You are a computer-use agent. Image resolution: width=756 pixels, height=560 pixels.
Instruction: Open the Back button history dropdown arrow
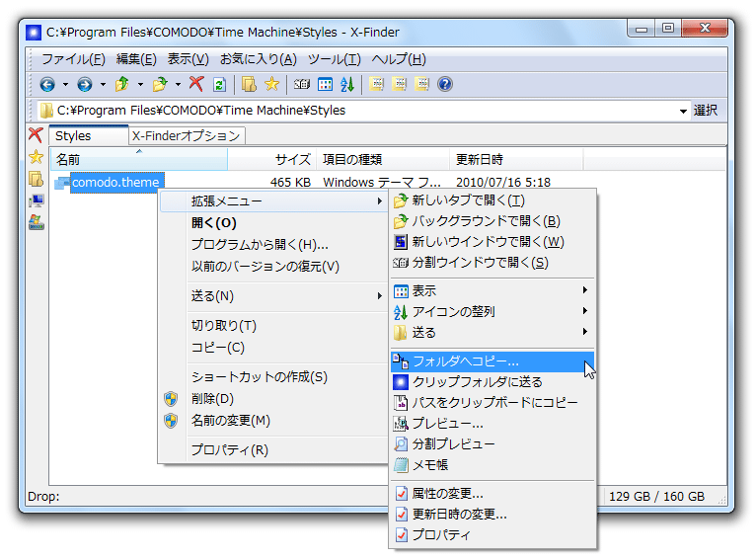[65, 85]
